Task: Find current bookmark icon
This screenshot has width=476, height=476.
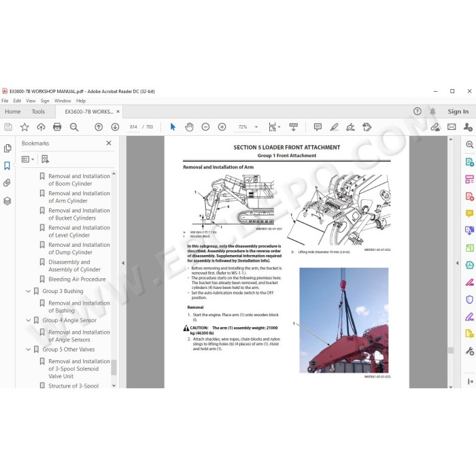Action: click(46, 159)
